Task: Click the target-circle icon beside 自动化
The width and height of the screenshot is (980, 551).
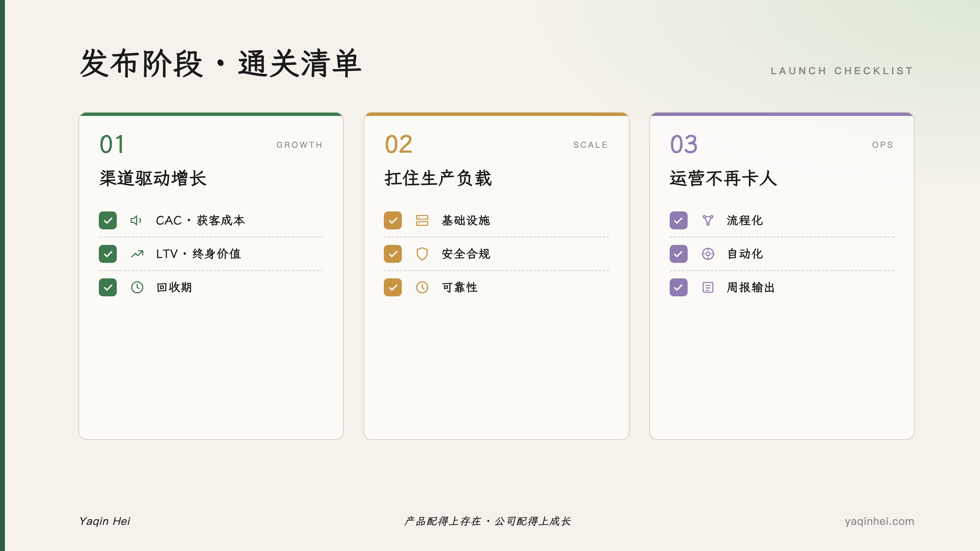Action: tap(708, 254)
